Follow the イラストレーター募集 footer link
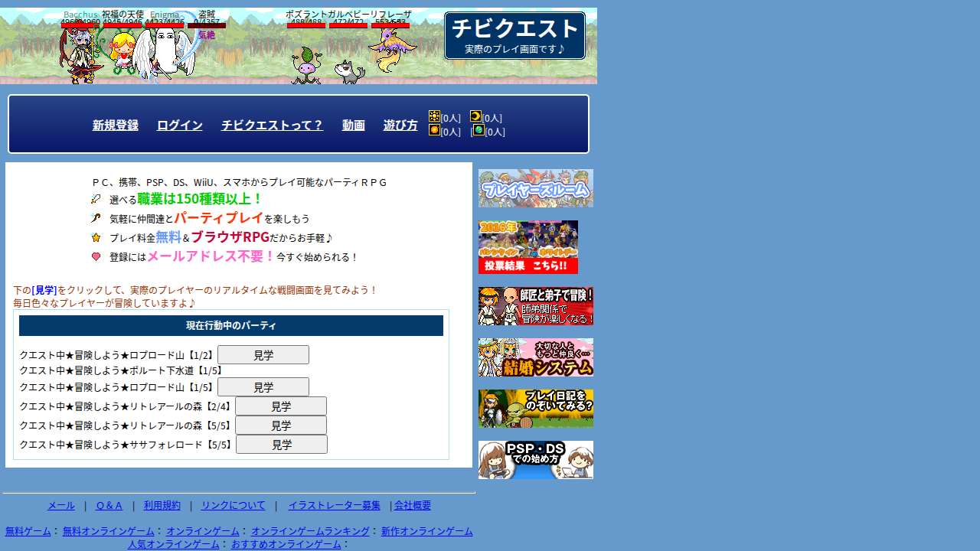Viewport: 980px width, 551px height. coord(335,506)
